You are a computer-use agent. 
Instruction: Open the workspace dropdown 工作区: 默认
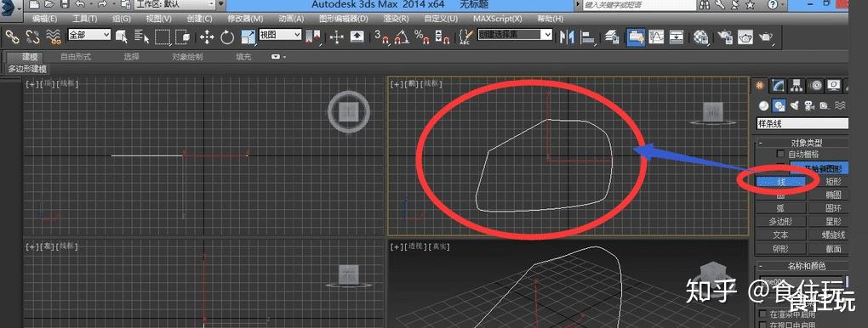(x=175, y=4)
